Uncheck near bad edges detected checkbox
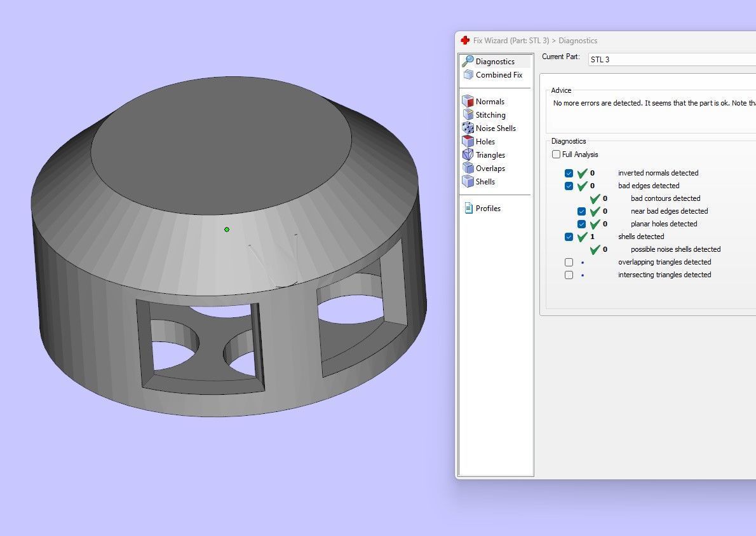This screenshot has height=536, width=756. click(x=581, y=211)
